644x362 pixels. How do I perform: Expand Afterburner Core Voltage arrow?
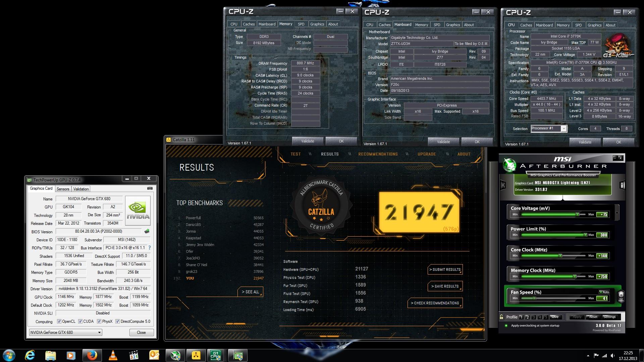point(617,213)
